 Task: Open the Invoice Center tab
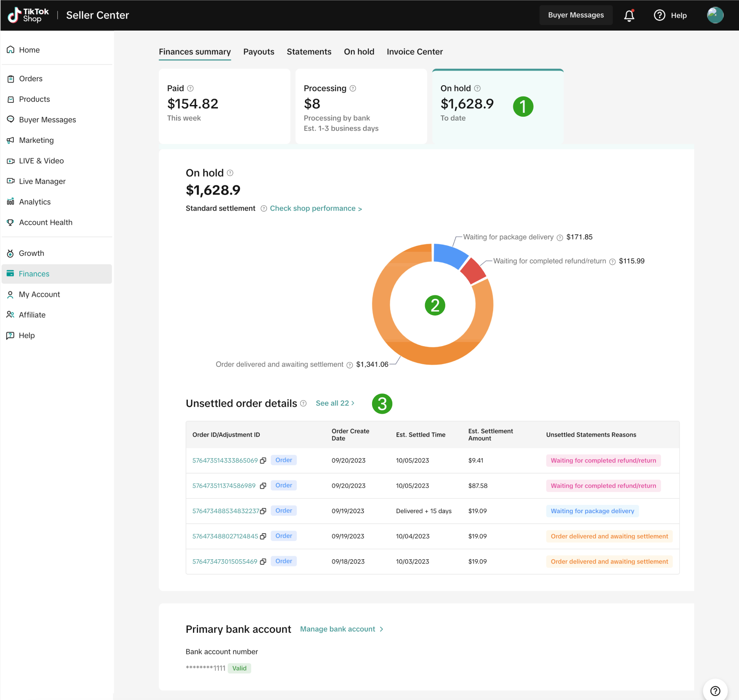click(x=414, y=52)
